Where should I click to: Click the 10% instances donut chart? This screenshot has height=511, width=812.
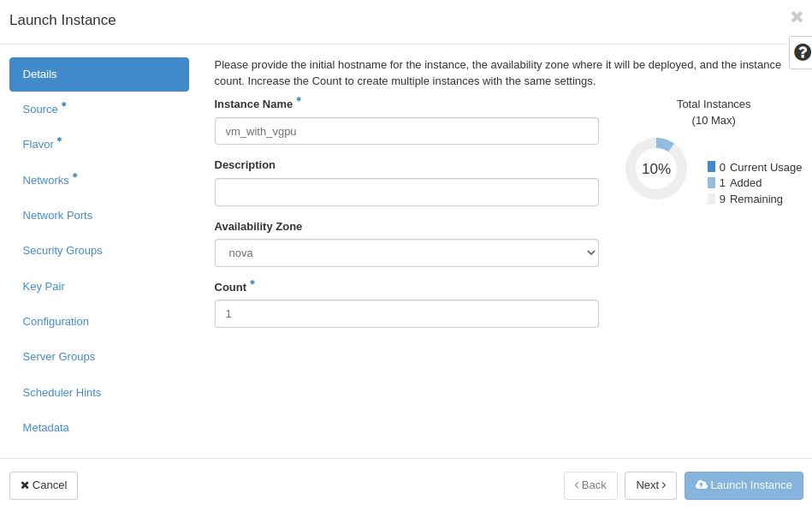point(655,169)
